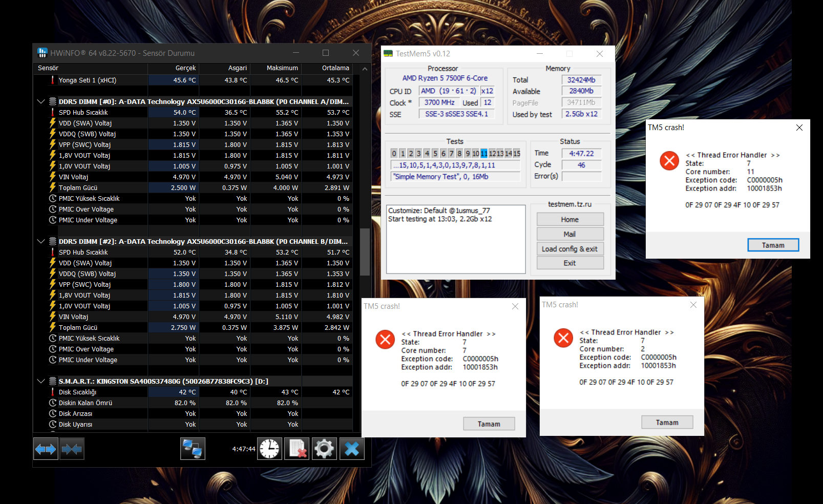Click test number 15 in the Tests strip
The image size is (823, 504).
(x=517, y=153)
